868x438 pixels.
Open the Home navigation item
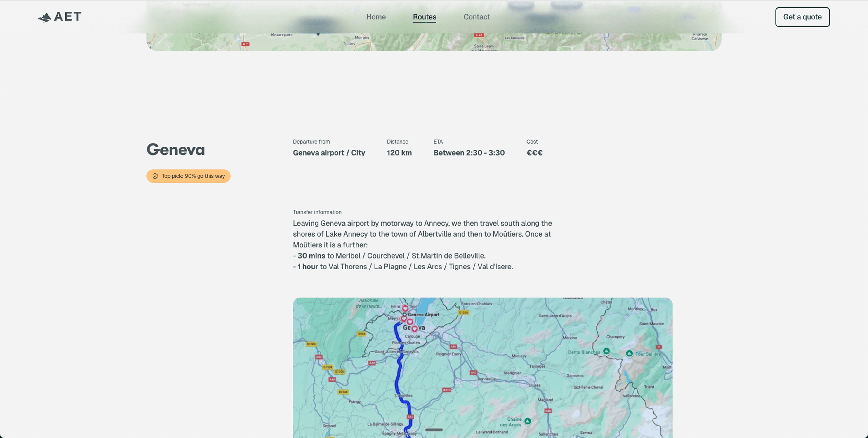click(376, 17)
